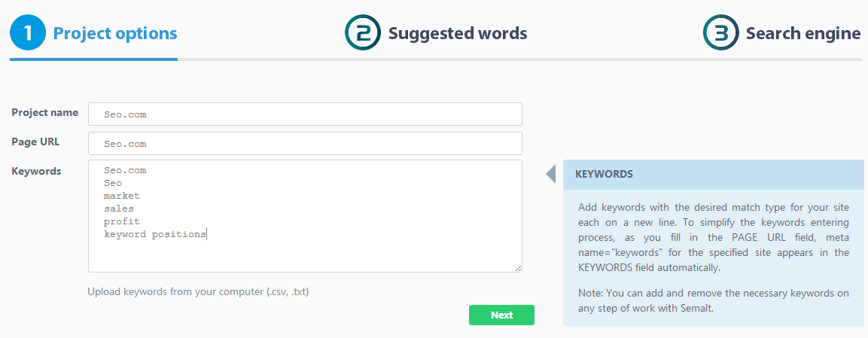
Task: Click the Project name label
Action: (45, 112)
